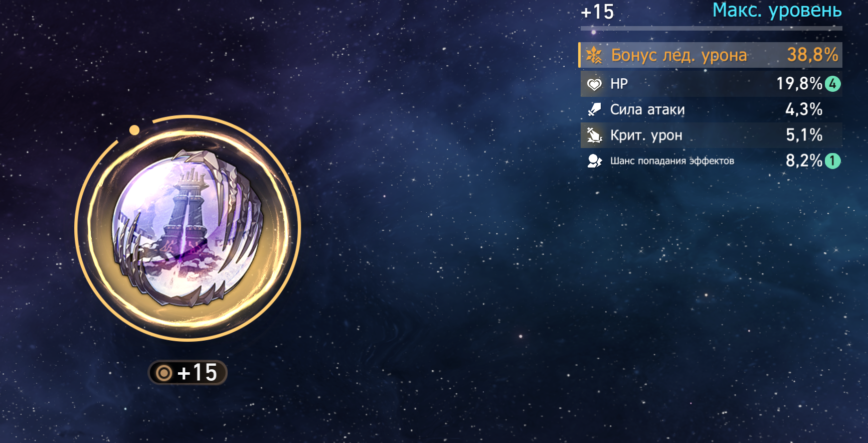Select the Бонус лед. урона text
Screen dimensions: 868x443
pyautogui.click(x=679, y=55)
